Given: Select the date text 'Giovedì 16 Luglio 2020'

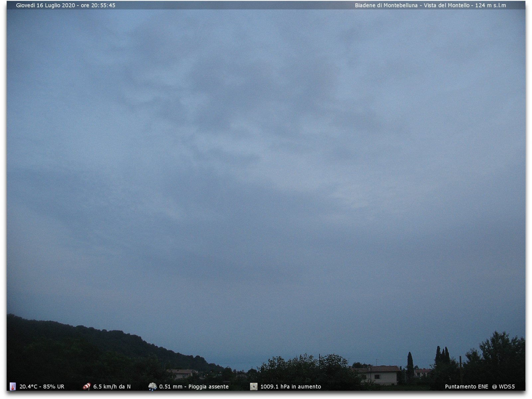Looking at the screenshot, I should coord(46,5).
